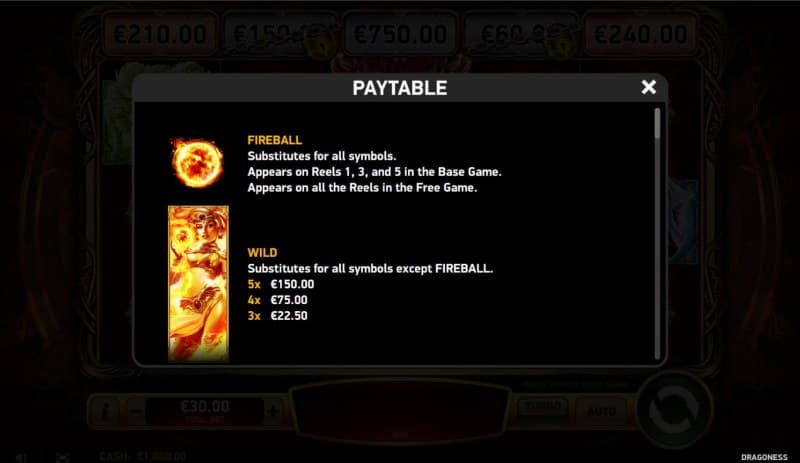
Task: Click the FIREBALL heading text
Action: coord(275,140)
